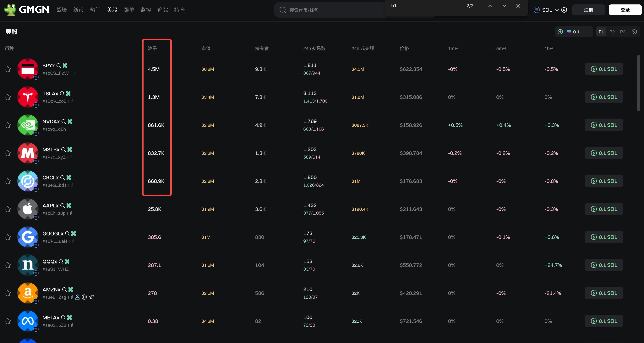644x343 pixels.
Task: Click the 登录 login button
Action: (x=625, y=10)
